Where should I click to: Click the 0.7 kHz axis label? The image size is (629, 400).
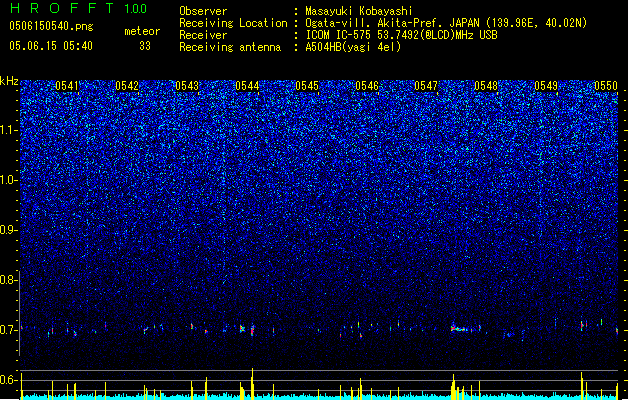(x=9, y=330)
